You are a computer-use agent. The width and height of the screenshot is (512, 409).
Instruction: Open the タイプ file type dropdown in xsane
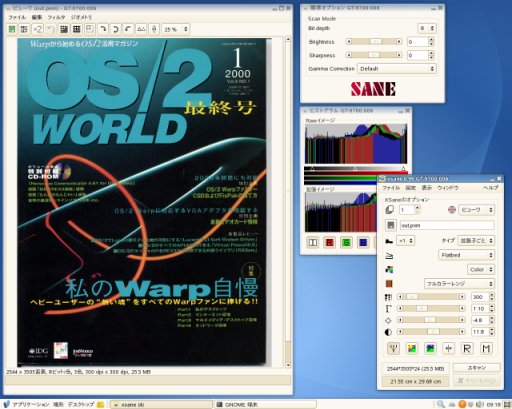click(476, 240)
